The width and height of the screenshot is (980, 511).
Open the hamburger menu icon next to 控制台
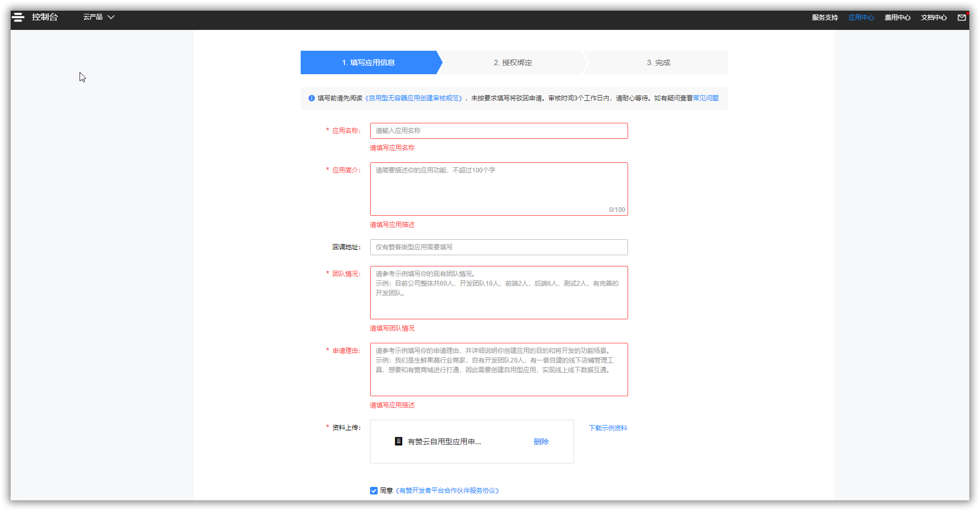18,17
